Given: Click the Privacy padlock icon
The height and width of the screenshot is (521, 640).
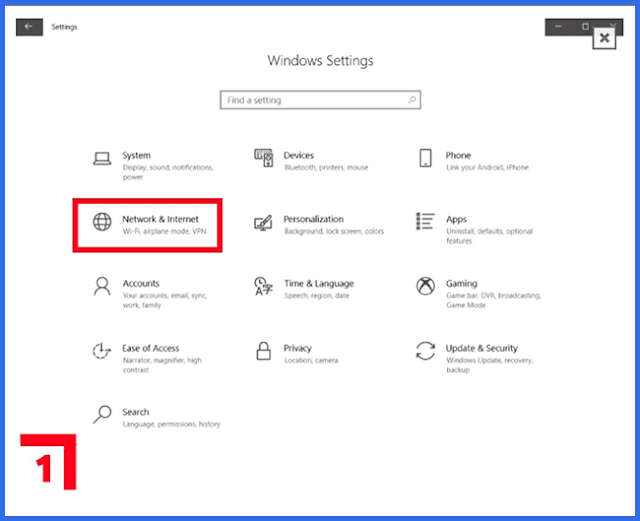Looking at the screenshot, I should [263, 350].
